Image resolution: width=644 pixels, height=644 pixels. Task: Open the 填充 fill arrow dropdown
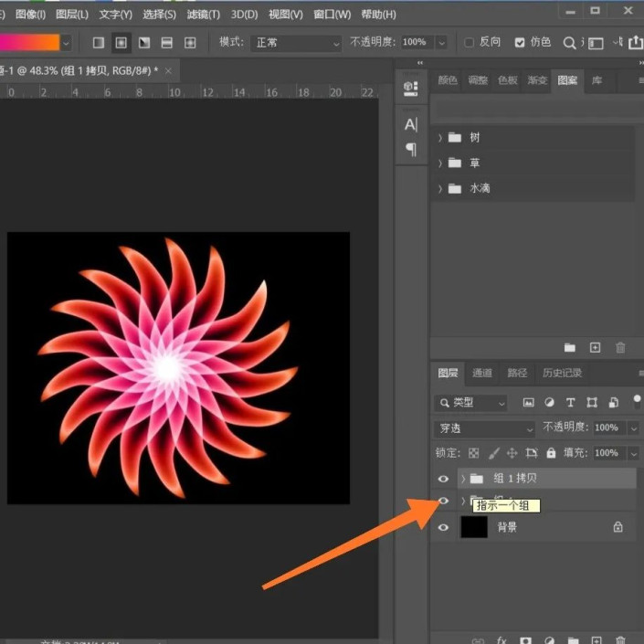pos(634,453)
